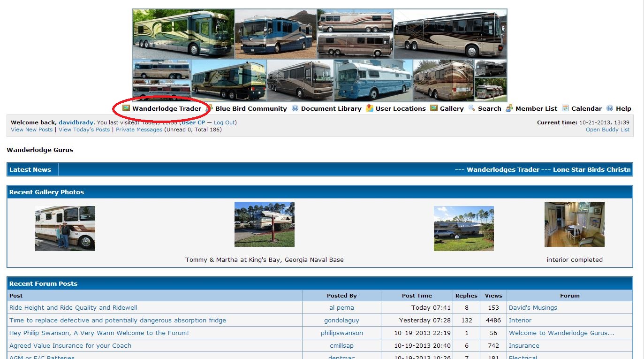
Task: Open the Buddy List
Action: pyautogui.click(x=607, y=130)
